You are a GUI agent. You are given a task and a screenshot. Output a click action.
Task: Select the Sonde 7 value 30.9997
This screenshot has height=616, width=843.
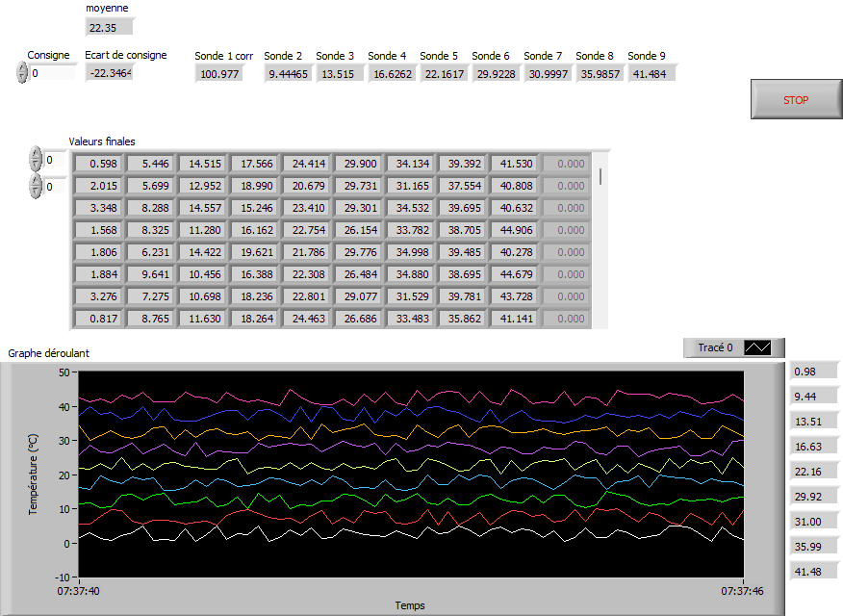[x=548, y=74]
